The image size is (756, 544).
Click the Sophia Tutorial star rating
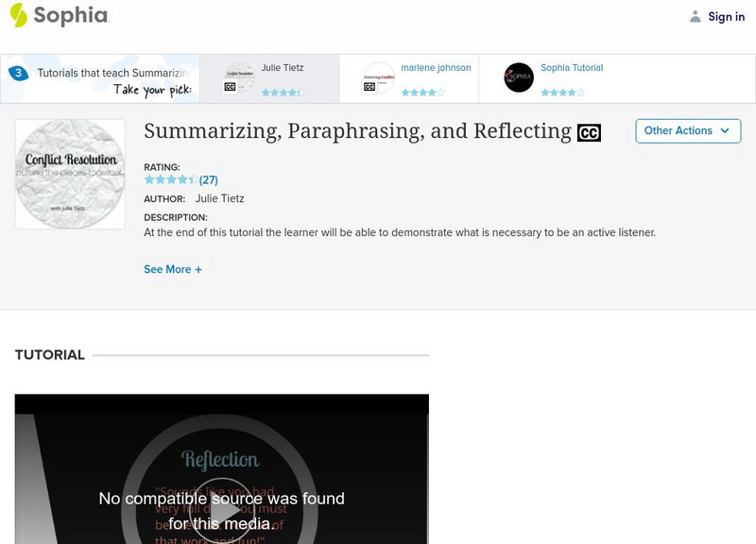(x=562, y=92)
